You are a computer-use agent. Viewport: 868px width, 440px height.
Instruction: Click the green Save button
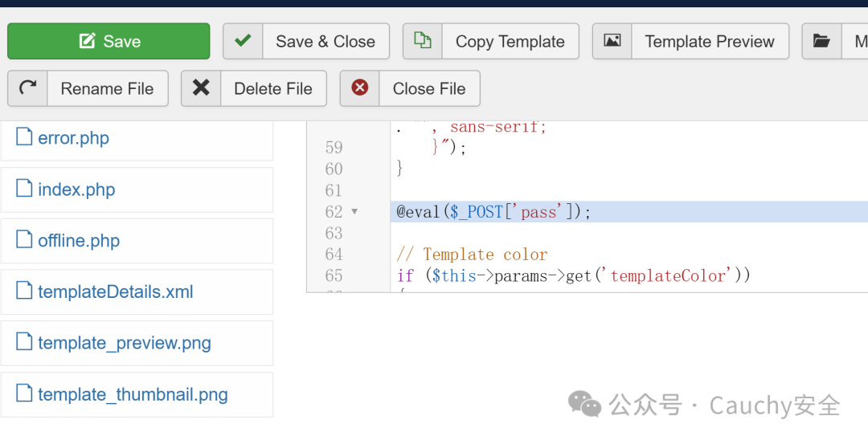point(108,41)
